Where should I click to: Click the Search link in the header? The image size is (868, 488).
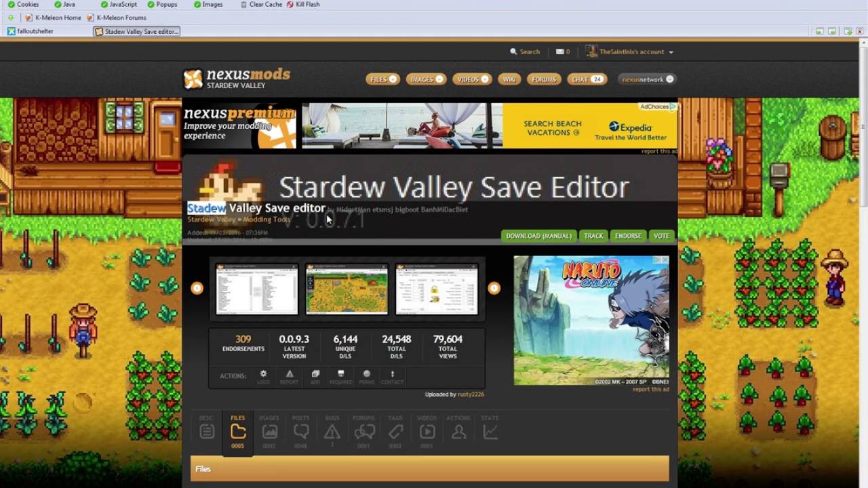(525, 52)
